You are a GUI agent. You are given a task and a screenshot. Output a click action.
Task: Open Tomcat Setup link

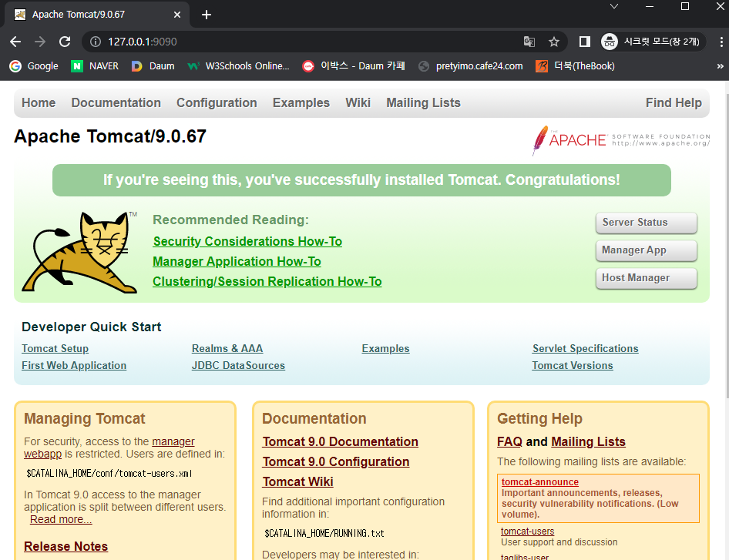coord(55,348)
